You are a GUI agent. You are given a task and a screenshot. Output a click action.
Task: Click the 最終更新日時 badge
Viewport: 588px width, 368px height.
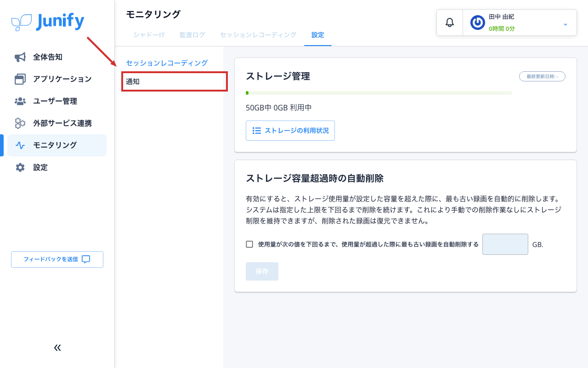tap(542, 76)
